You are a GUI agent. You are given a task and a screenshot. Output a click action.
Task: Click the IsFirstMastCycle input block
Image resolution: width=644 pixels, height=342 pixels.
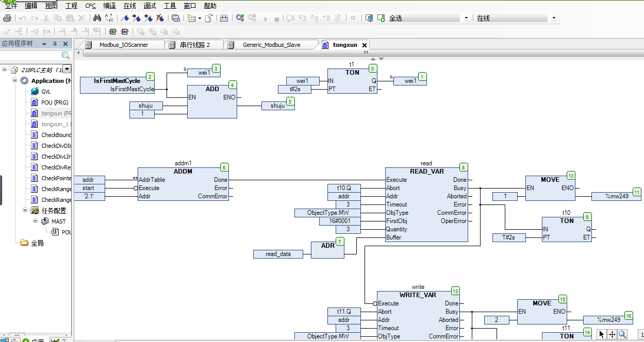pyautogui.click(x=118, y=85)
